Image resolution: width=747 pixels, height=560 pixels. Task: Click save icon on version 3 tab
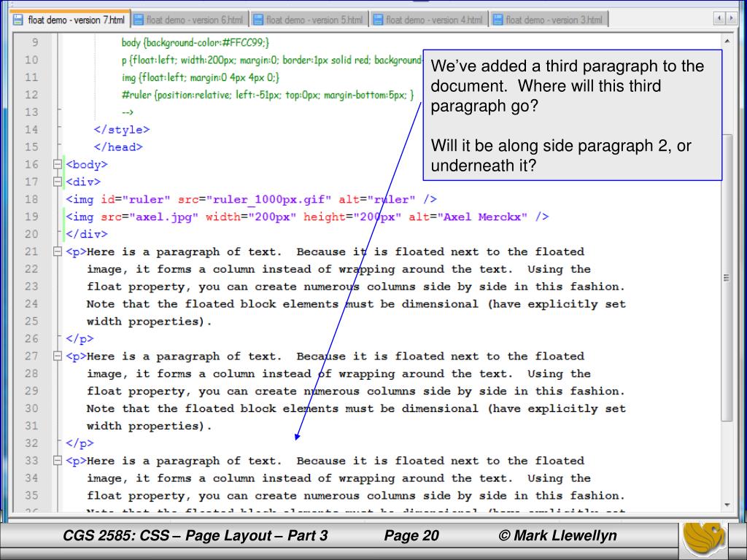pyautogui.click(x=498, y=20)
